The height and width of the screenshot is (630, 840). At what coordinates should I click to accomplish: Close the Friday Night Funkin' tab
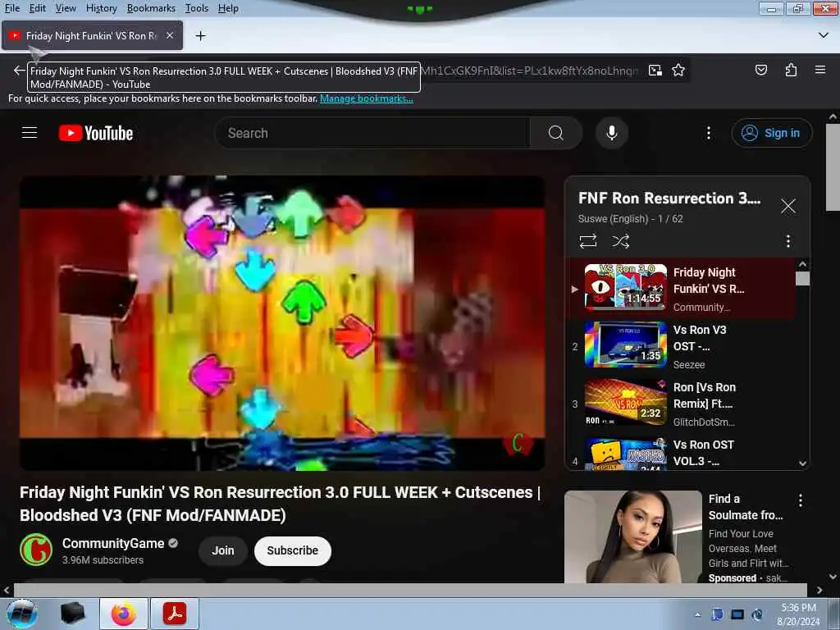click(169, 35)
